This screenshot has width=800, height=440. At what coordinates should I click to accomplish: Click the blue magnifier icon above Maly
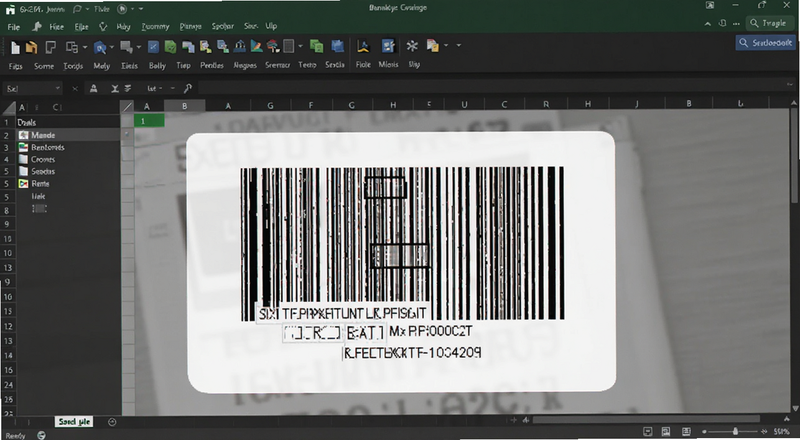tap(100, 47)
